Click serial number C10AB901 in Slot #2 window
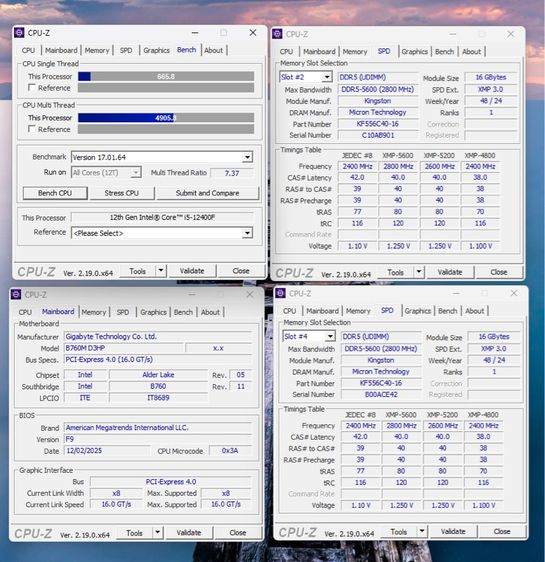Viewport: 545px width, 562px height. pyautogui.click(x=378, y=135)
